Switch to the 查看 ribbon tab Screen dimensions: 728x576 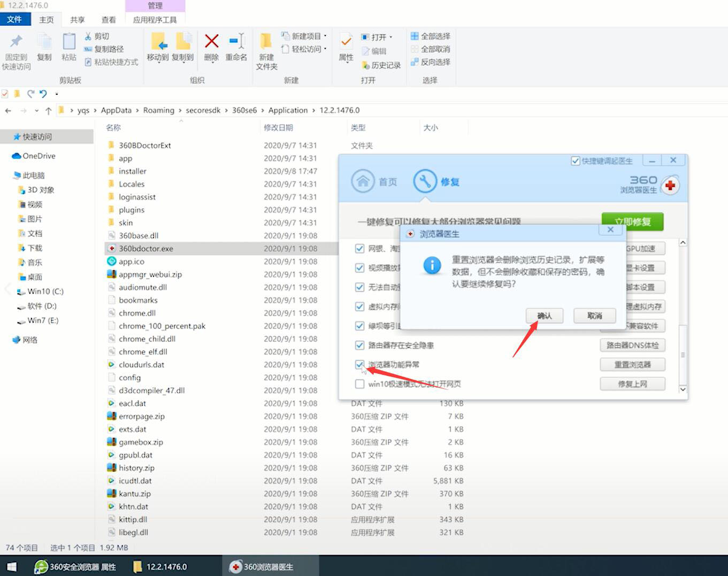click(109, 19)
